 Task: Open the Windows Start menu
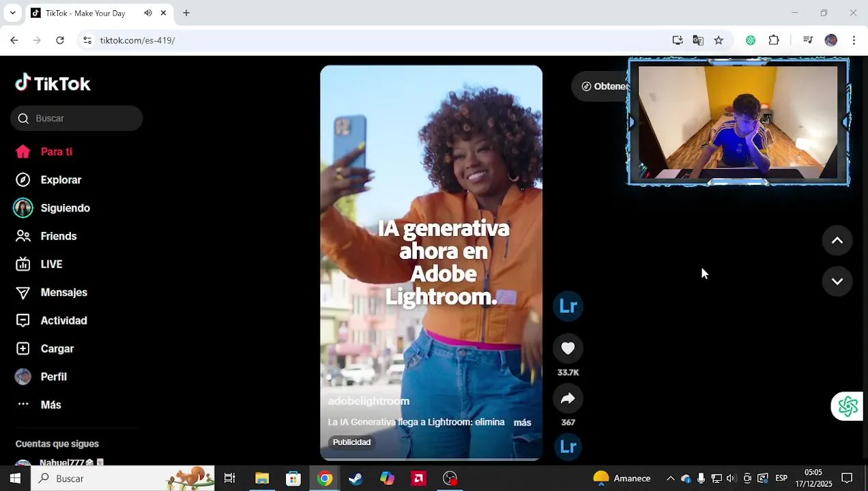[x=15, y=479]
